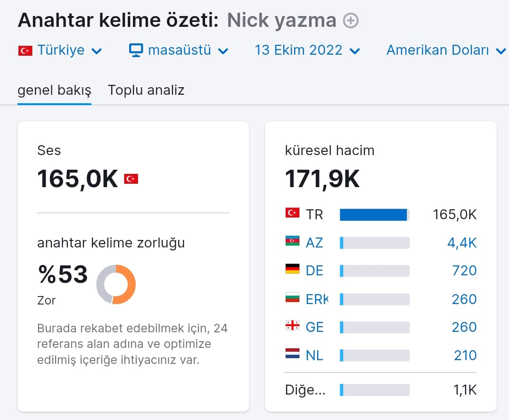Click the Turkey flag icon beside Türkiye
The height and width of the screenshot is (420, 509).
25,50
